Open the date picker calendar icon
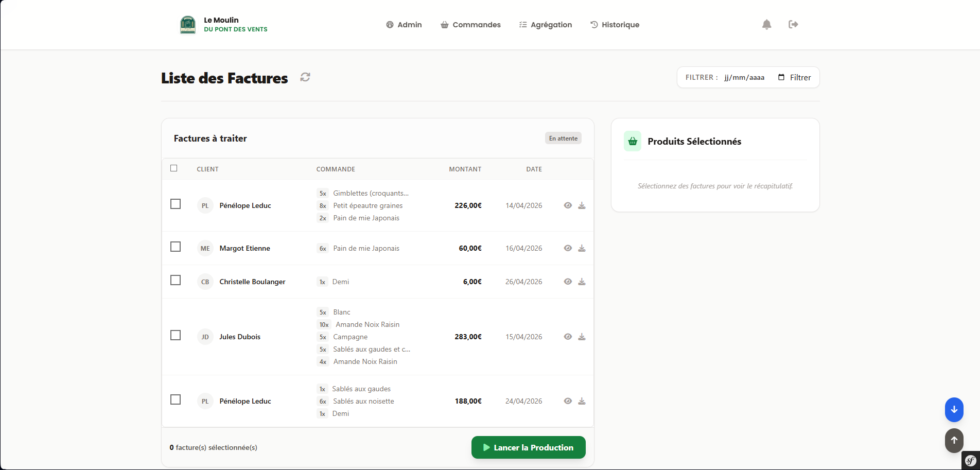 point(781,77)
